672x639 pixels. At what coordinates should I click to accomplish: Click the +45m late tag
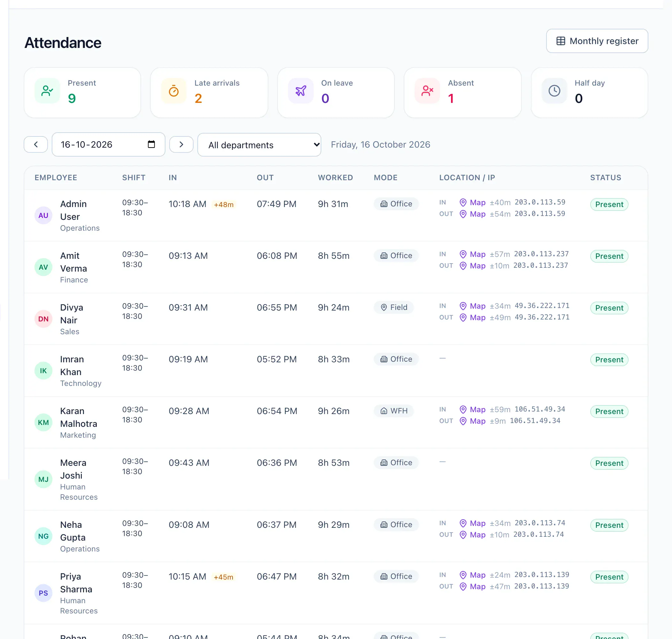click(x=224, y=577)
